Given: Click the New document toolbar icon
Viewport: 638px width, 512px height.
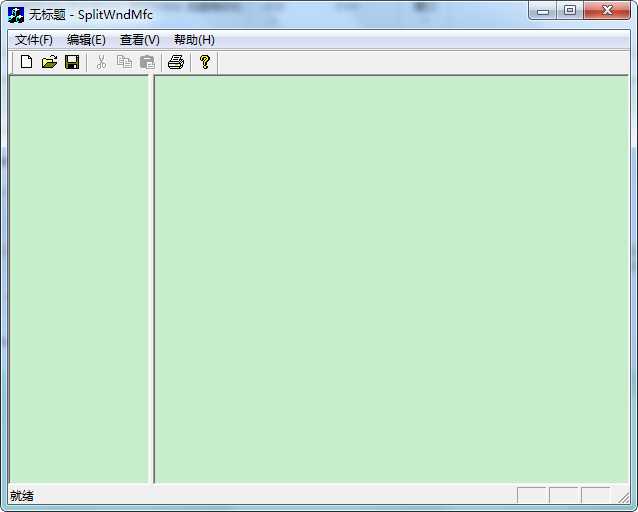Looking at the screenshot, I should click(26, 62).
